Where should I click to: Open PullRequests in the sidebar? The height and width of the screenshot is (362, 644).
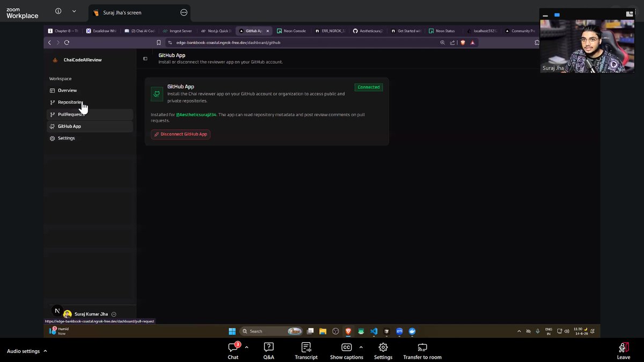click(x=89, y=114)
